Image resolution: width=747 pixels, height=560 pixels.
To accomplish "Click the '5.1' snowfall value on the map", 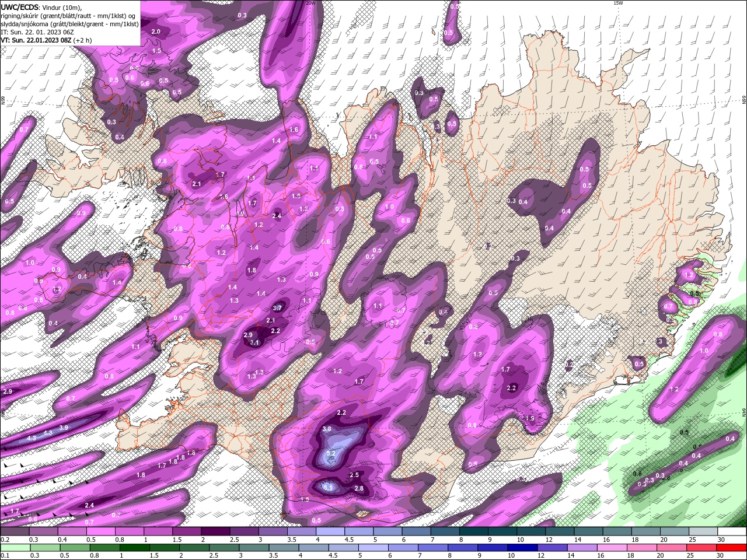I will point(328,488).
